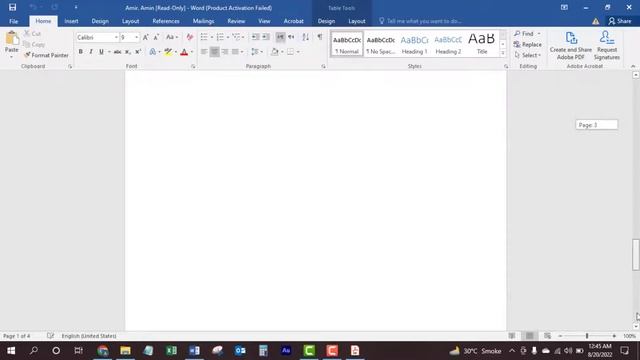640x360 pixels.
Task: Click Request Signatures
Action: 607,46
